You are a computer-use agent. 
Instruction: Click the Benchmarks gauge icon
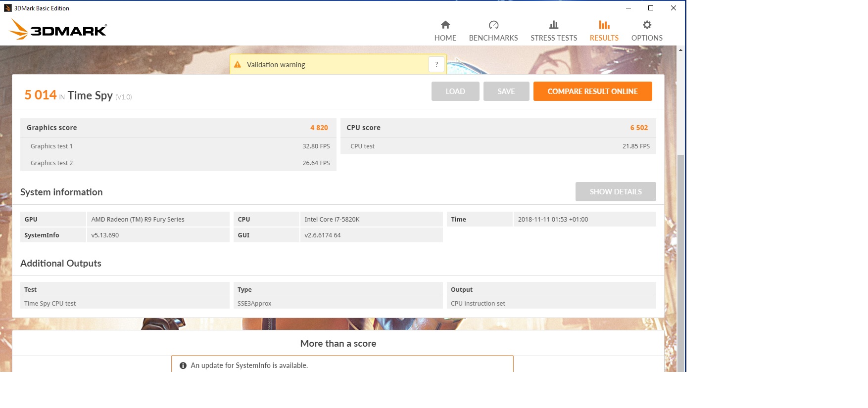click(x=493, y=25)
